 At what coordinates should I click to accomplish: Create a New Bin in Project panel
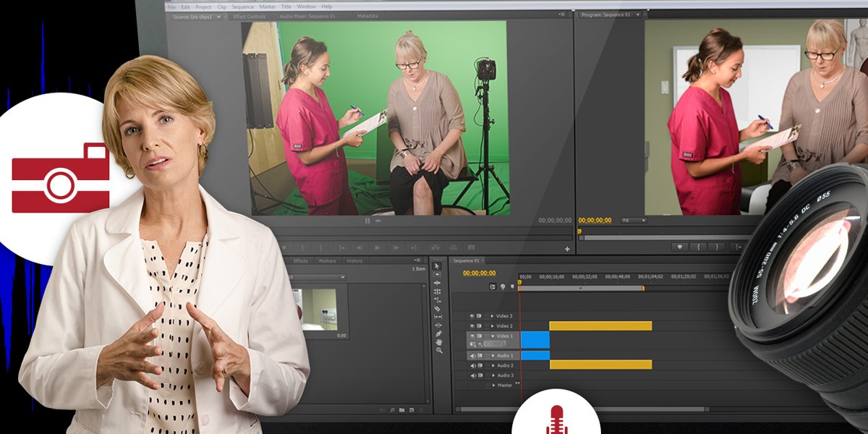[x=401, y=410]
